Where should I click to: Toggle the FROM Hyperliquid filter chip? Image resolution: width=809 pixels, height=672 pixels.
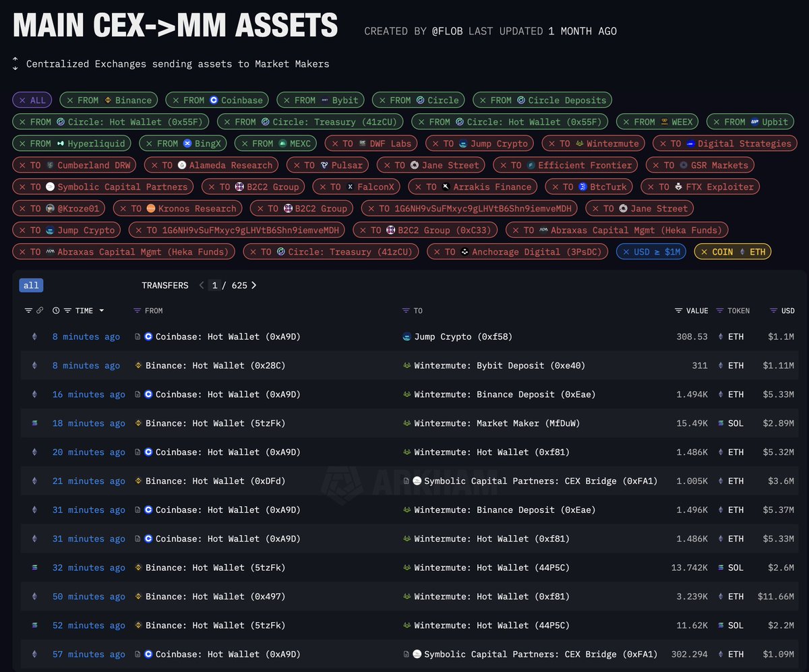(72, 144)
